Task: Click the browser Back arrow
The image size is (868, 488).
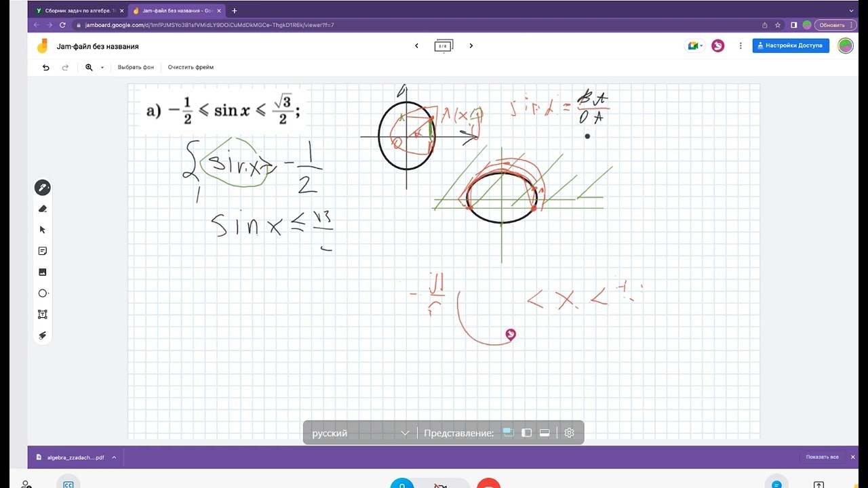Action: pyautogui.click(x=37, y=25)
